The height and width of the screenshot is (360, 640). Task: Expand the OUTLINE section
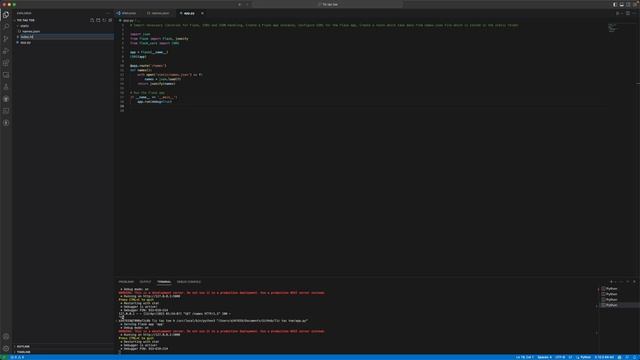(23, 347)
